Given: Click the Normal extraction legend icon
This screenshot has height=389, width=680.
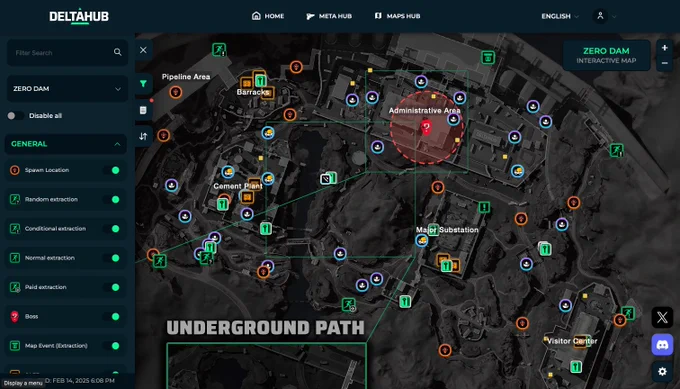Looking at the screenshot, I should pos(15,258).
